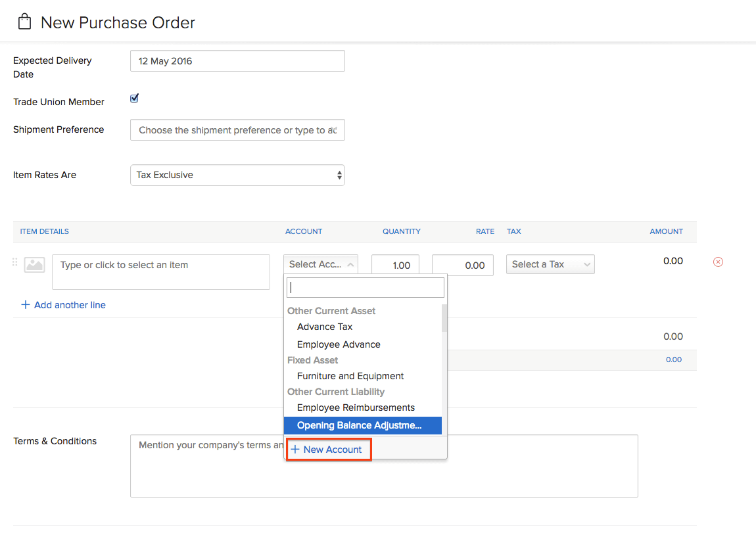756x535 pixels.
Task: Click the account search input box
Action: [365, 287]
